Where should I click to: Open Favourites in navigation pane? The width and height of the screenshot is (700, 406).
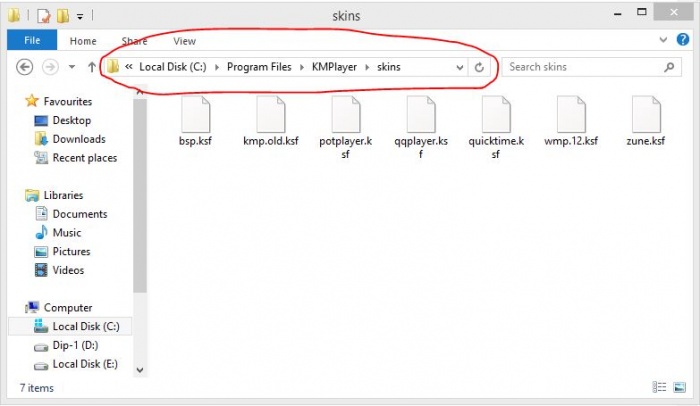point(59,101)
